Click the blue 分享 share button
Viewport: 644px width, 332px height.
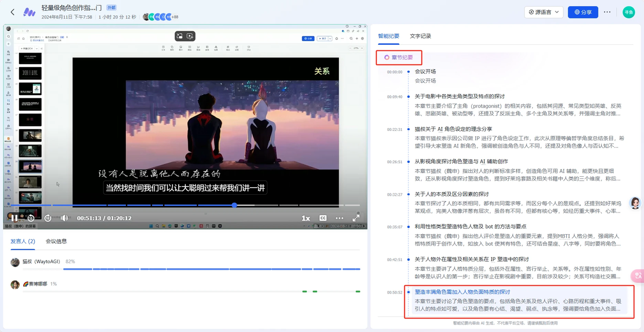[583, 12]
